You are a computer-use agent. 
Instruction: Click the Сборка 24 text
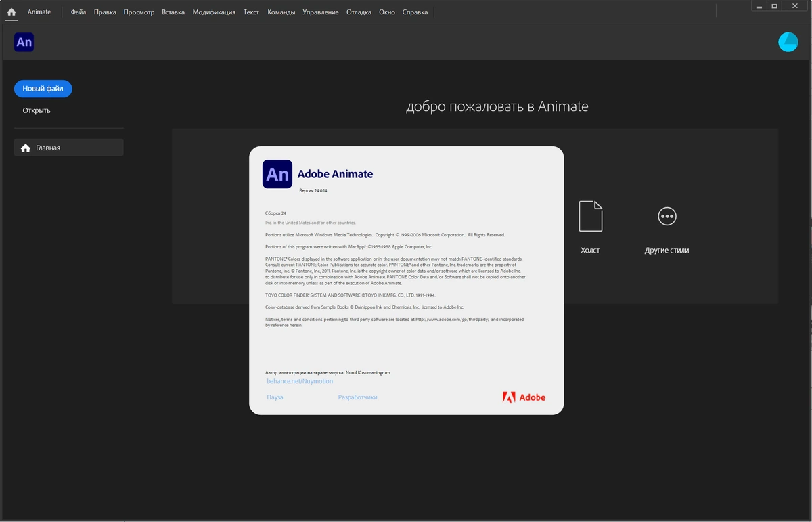click(275, 213)
